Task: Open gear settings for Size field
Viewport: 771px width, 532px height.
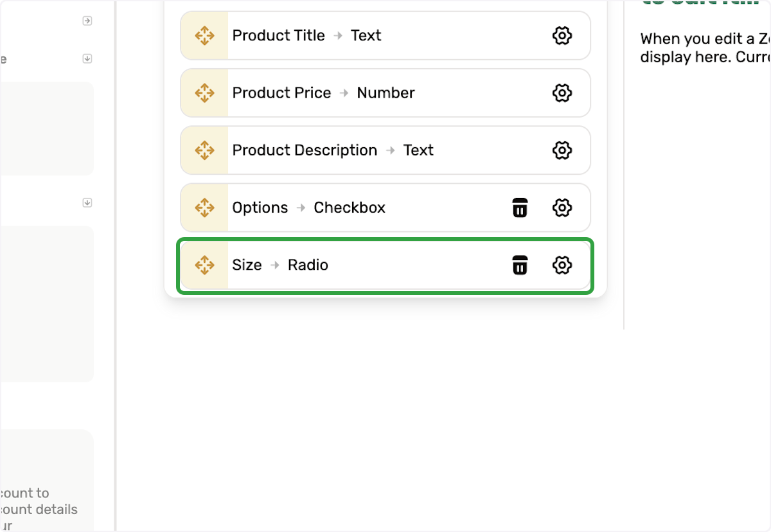Action: tap(562, 265)
